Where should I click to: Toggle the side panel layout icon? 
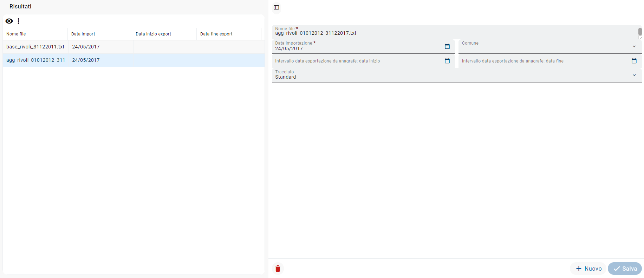point(277,7)
